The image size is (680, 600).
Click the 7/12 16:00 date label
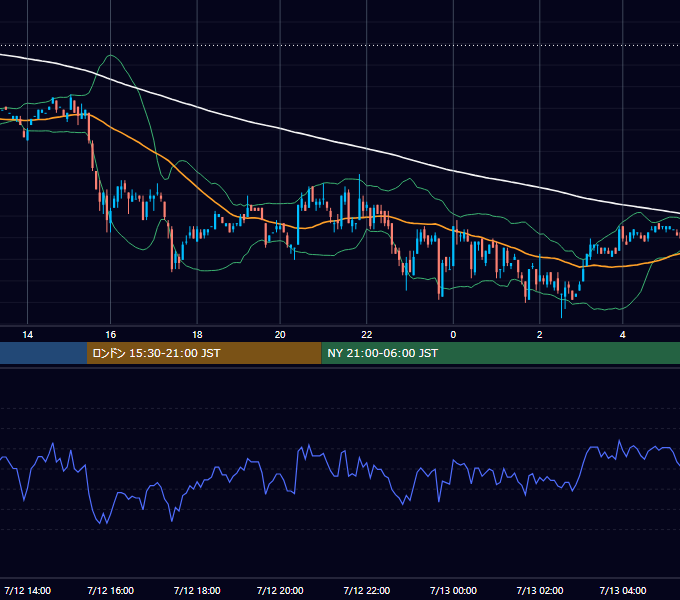(x=111, y=590)
